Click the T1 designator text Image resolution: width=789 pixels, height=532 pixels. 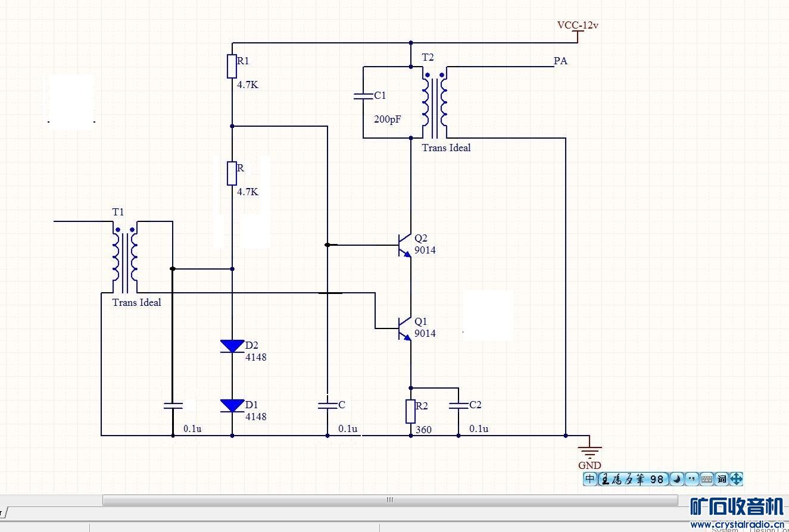pyautogui.click(x=118, y=212)
